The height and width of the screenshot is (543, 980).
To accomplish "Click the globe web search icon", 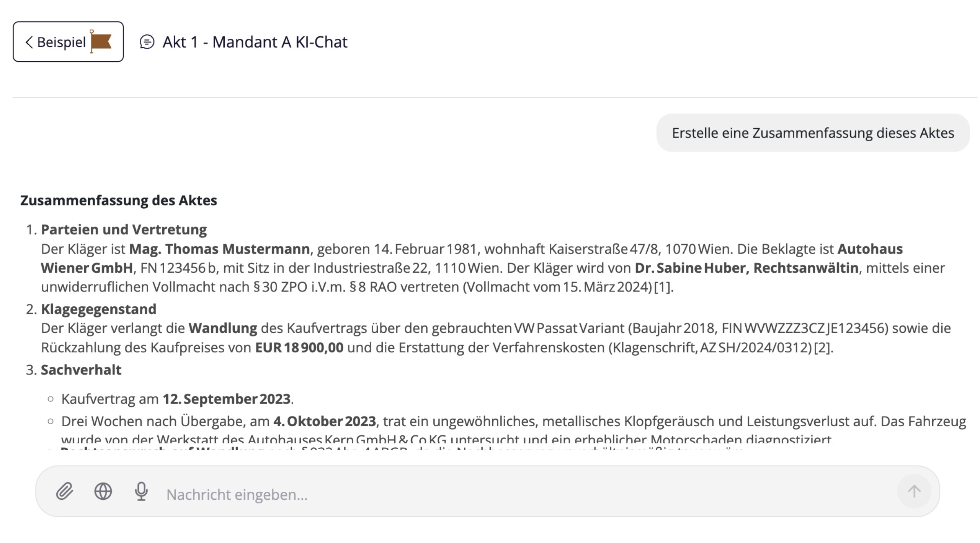I will [x=103, y=491].
